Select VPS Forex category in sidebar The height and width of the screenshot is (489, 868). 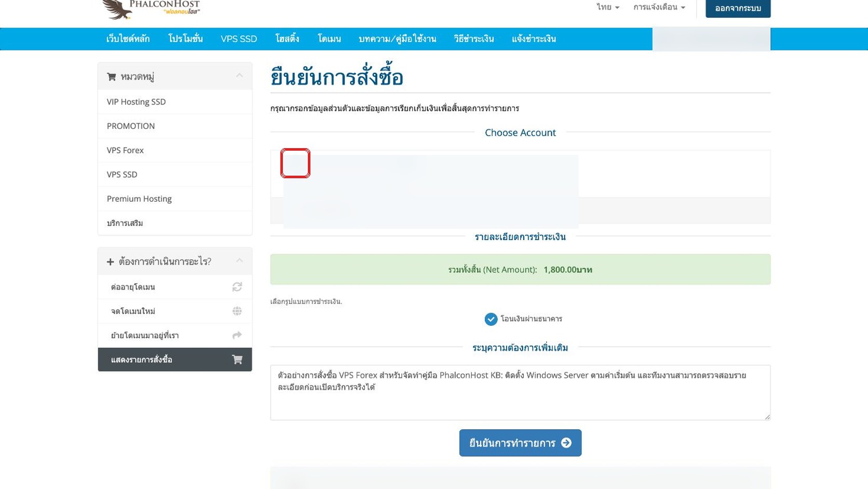[x=175, y=150]
